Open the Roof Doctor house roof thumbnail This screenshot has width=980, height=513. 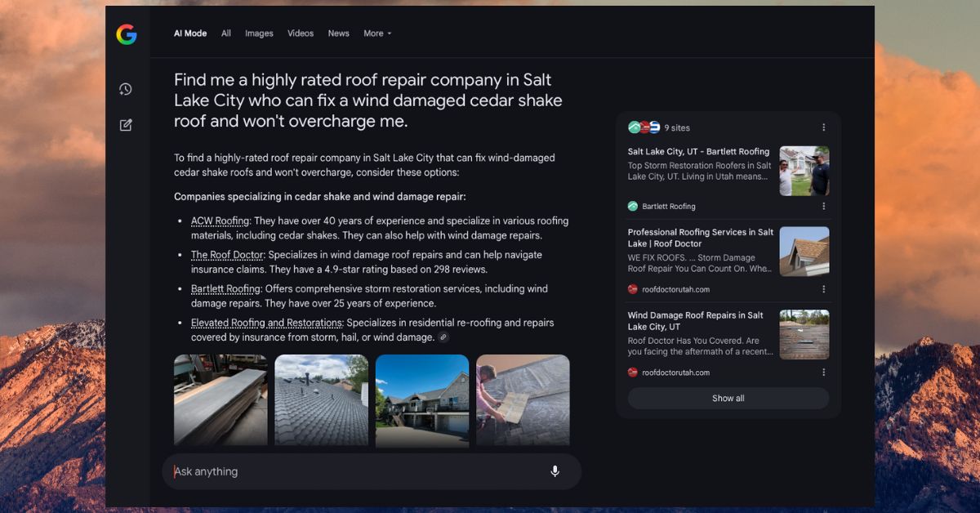click(804, 252)
